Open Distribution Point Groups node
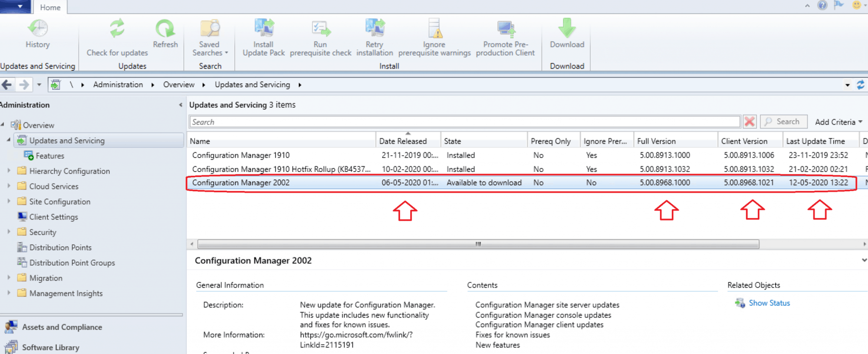 [x=72, y=263]
